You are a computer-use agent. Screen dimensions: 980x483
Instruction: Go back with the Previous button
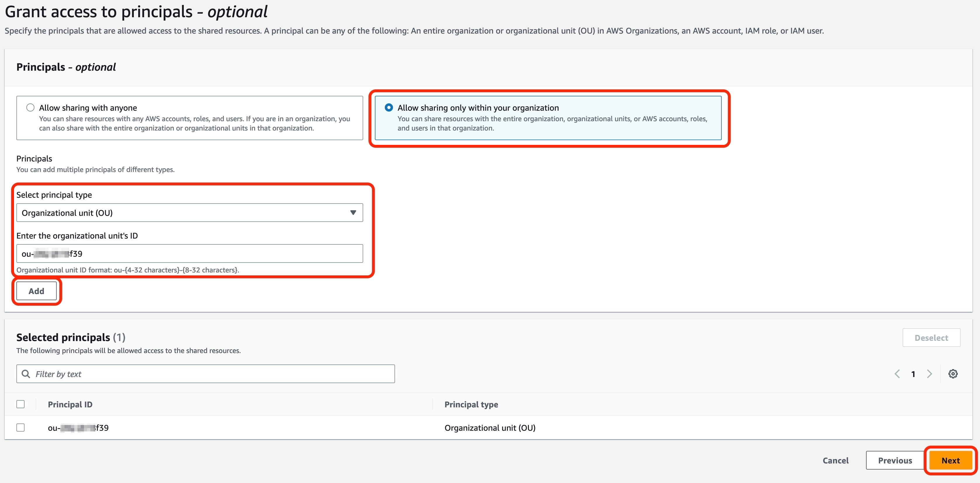[x=895, y=460]
